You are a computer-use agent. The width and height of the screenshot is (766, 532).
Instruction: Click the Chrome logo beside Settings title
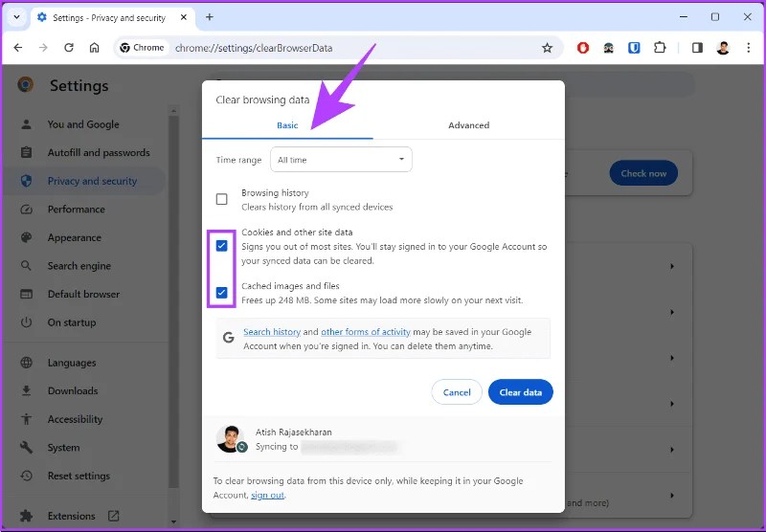point(26,85)
